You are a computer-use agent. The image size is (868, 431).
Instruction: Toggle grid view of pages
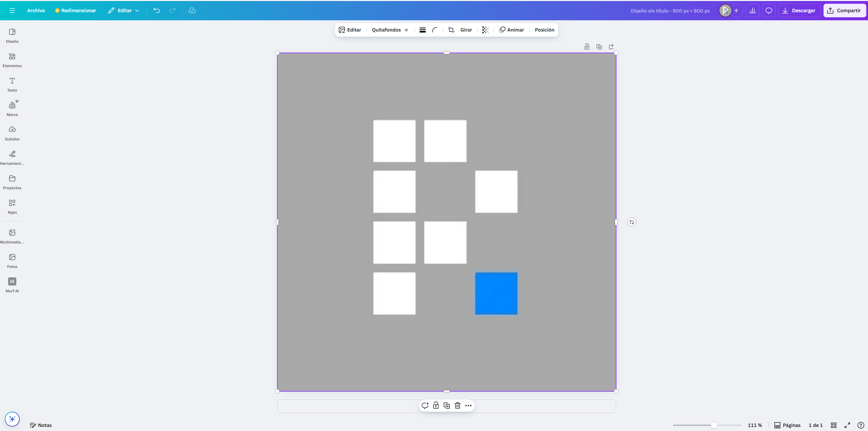(x=834, y=425)
